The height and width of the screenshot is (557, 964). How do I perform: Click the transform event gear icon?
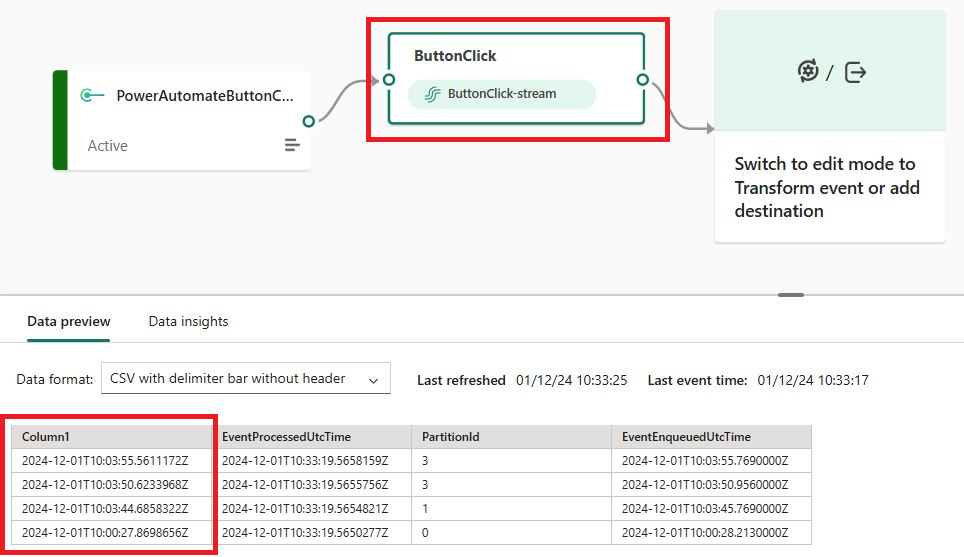808,71
